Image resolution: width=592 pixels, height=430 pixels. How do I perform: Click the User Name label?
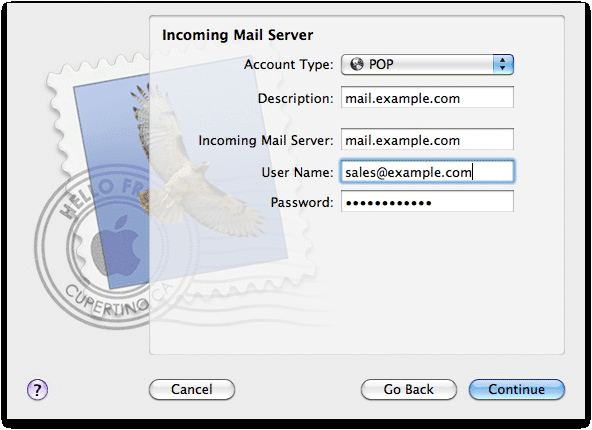[x=298, y=173]
